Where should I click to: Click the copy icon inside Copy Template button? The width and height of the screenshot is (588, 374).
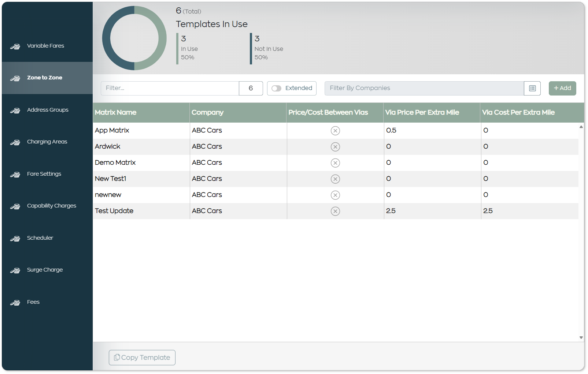pos(117,357)
